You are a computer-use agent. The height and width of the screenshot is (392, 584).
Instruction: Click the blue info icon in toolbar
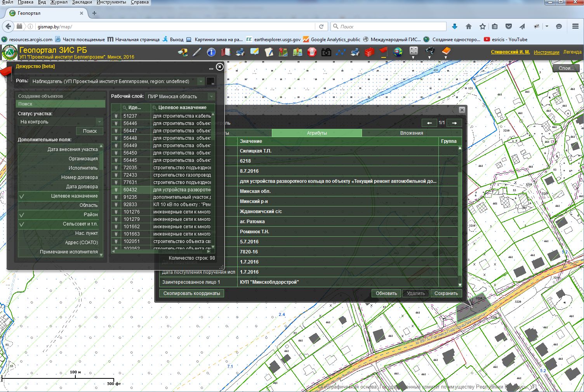211,52
